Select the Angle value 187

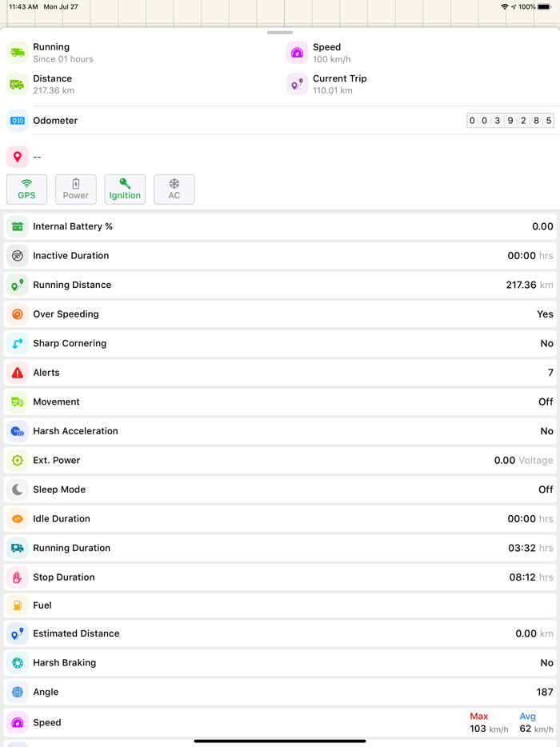click(x=545, y=692)
